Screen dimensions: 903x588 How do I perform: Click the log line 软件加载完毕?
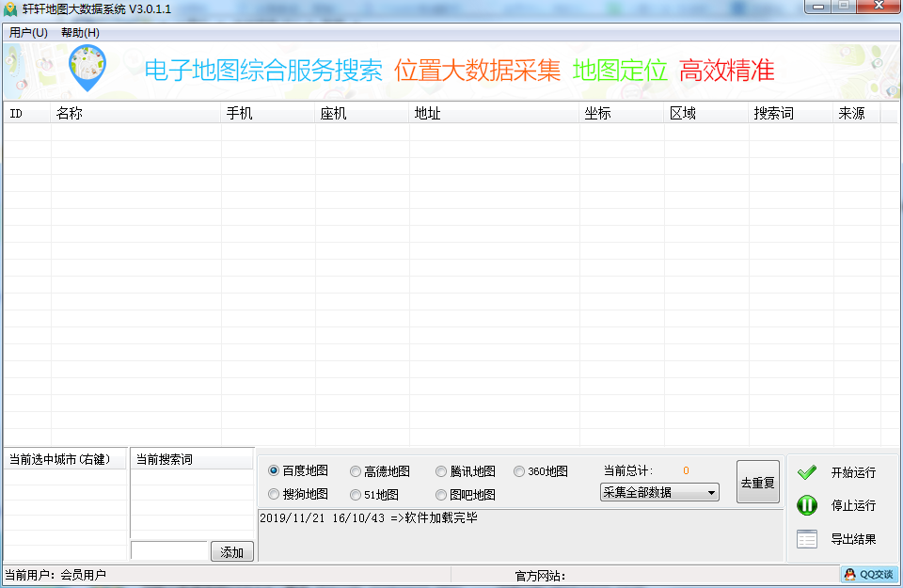coord(369,517)
